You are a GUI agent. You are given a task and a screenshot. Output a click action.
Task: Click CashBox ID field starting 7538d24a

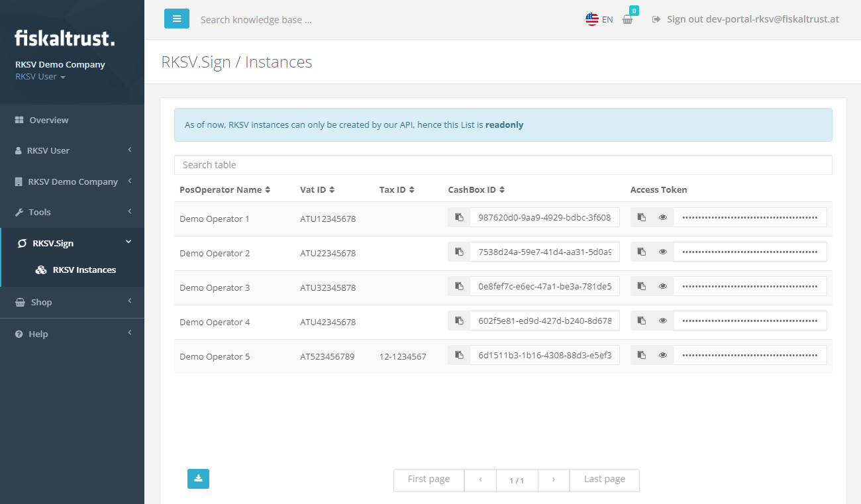[545, 252]
